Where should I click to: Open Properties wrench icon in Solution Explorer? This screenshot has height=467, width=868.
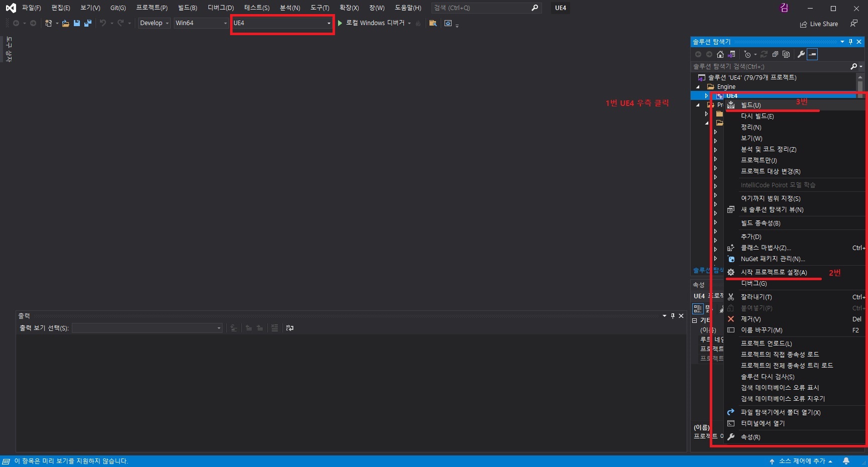pos(801,54)
